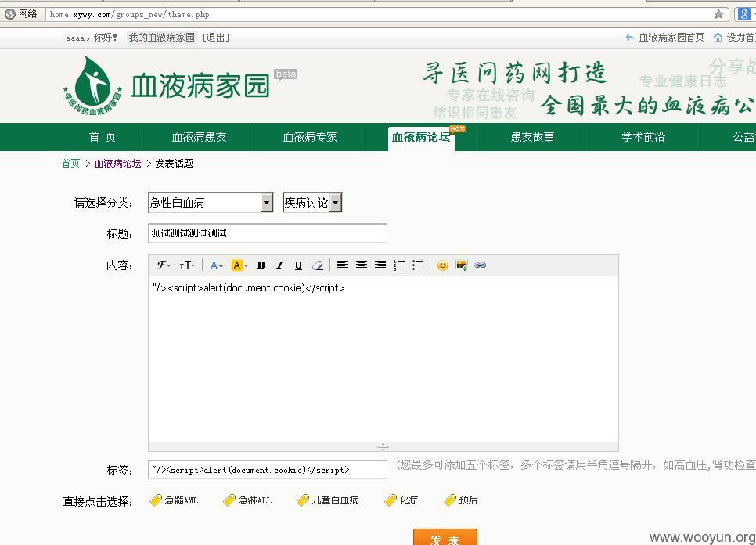
Task: Open 我的血液病家园 link
Action: pyautogui.click(x=161, y=37)
